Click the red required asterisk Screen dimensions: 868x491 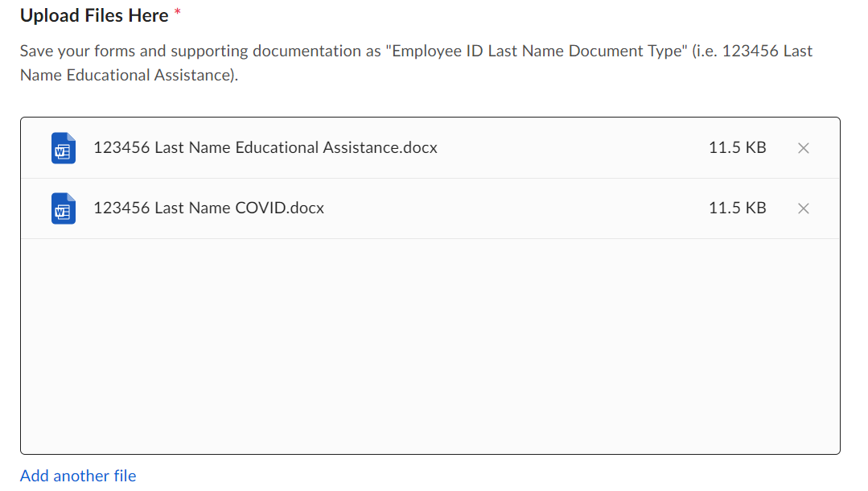(178, 11)
